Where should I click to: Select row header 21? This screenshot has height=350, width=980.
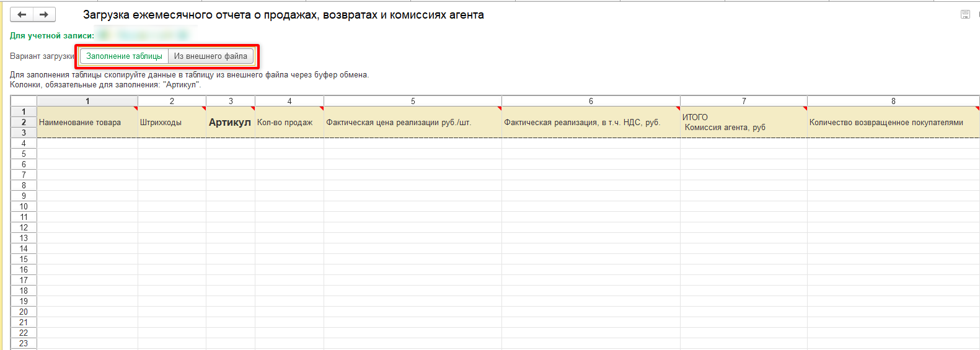[x=24, y=322]
